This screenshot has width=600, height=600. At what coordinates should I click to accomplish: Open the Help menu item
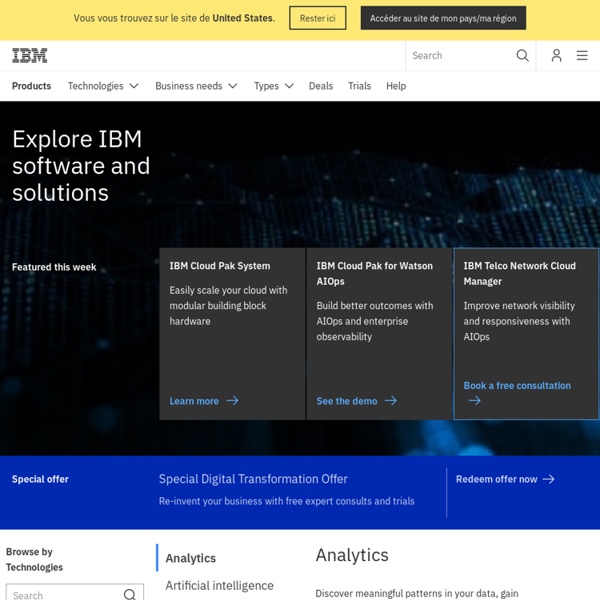[396, 86]
